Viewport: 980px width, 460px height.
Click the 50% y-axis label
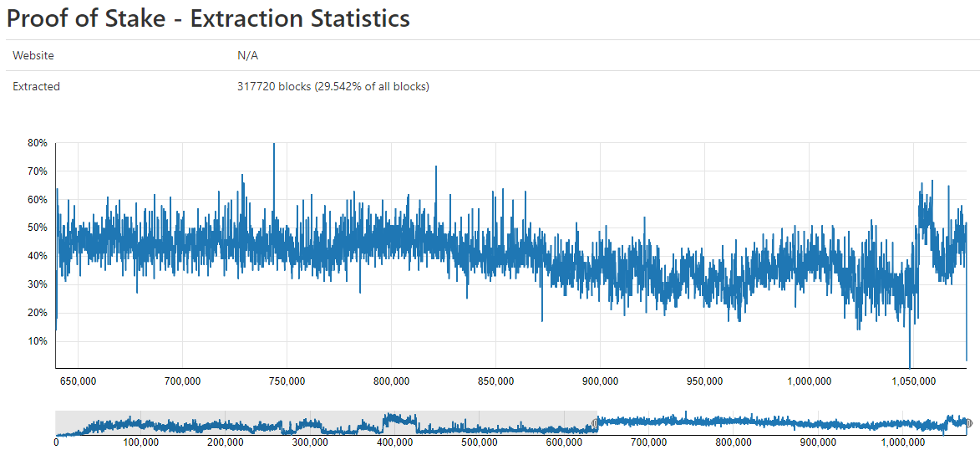[38, 227]
